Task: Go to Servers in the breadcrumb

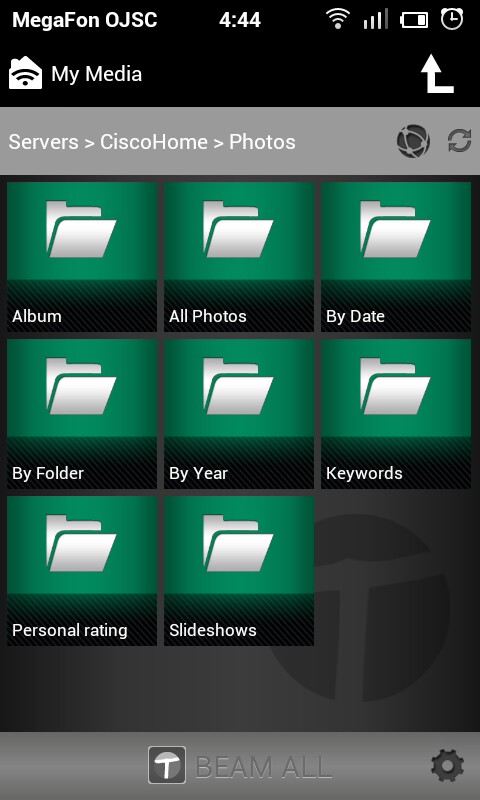Action: point(44,142)
